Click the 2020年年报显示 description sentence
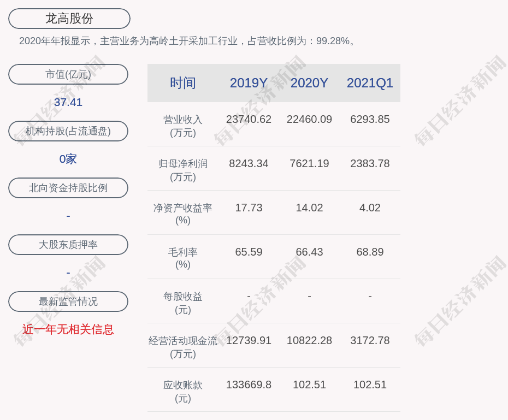508x420 pixels. point(188,41)
